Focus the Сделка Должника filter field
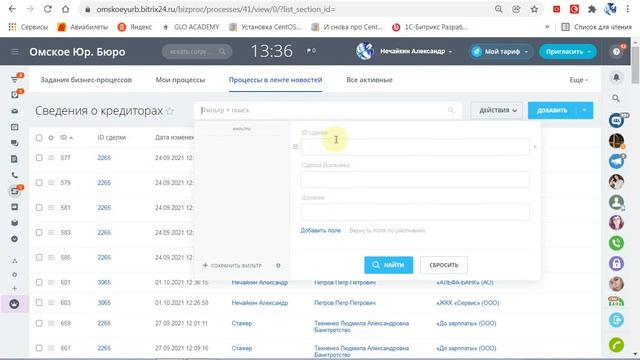 coord(415,180)
